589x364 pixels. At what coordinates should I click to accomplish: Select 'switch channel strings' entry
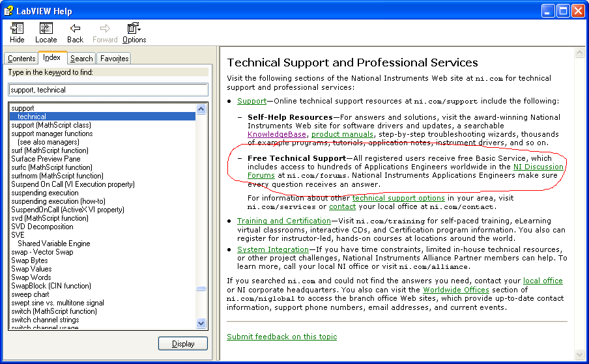pyautogui.click(x=45, y=320)
